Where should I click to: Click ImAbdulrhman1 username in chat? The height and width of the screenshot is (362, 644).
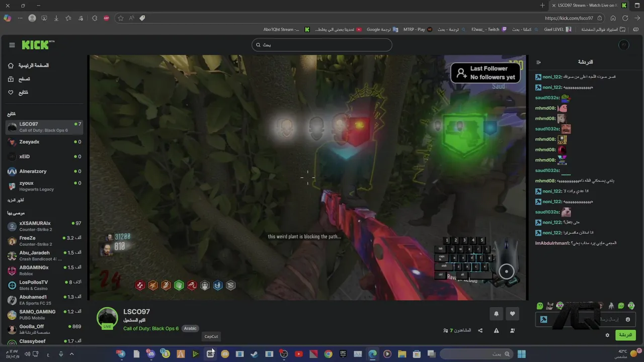pos(551,243)
